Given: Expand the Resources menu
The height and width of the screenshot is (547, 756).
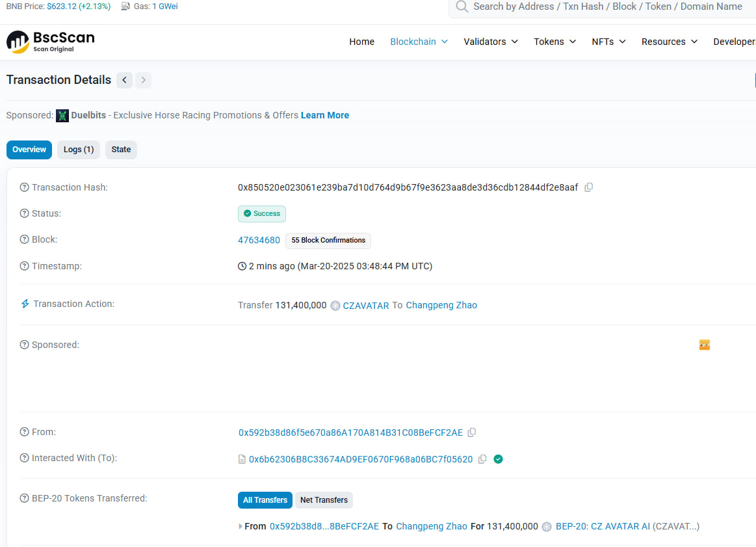Looking at the screenshot, I should 669,42.
